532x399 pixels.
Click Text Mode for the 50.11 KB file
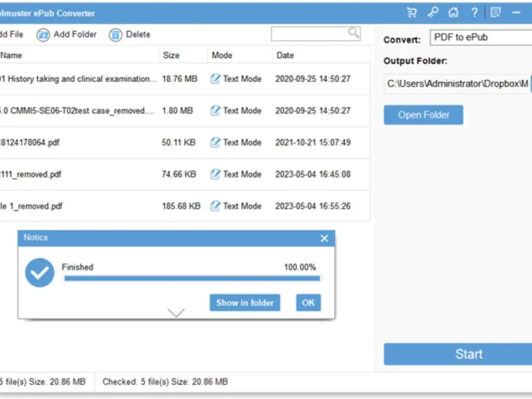242,142
